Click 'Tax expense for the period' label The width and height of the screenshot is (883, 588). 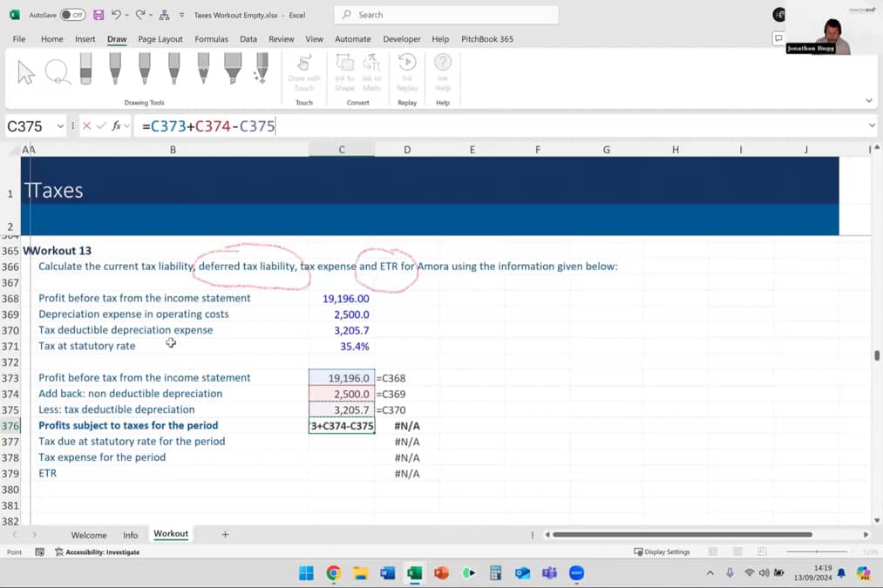coord(102,457)
